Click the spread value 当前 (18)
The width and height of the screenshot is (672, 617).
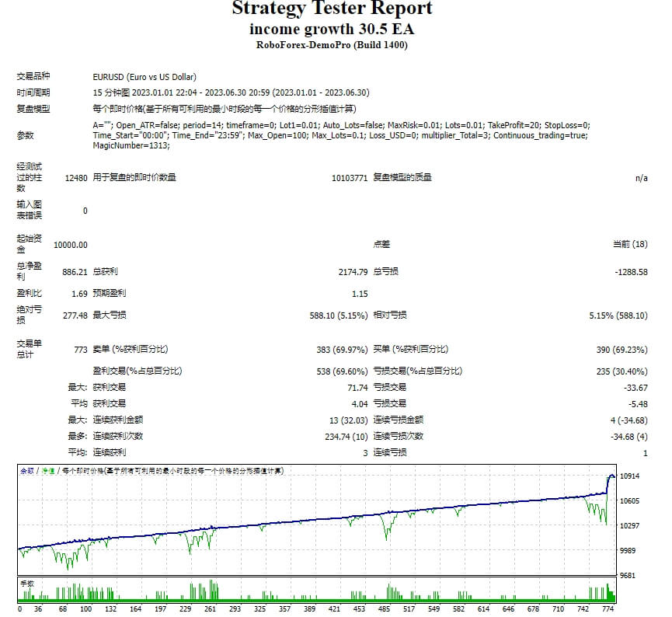coord(630,245)
